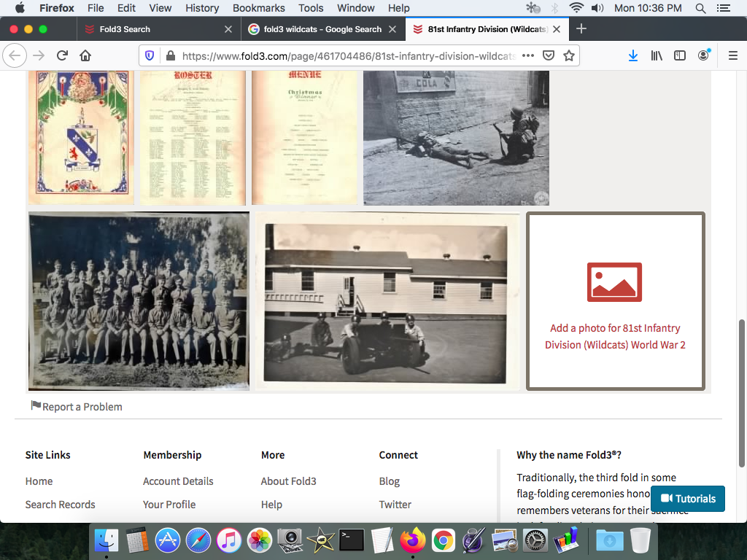Bookmark this page with the star icon
747x560 pixels.
(x=569, y=55)
